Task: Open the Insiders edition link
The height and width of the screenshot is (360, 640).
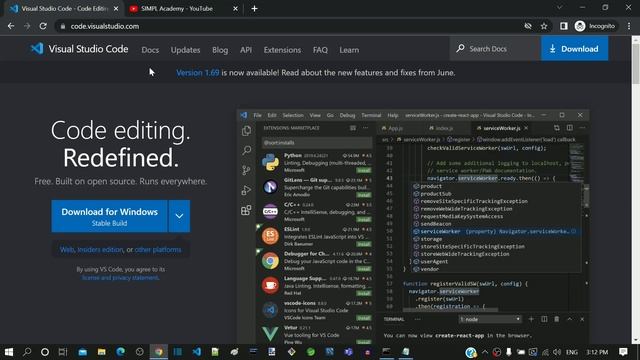Action: tap(100, 249)
